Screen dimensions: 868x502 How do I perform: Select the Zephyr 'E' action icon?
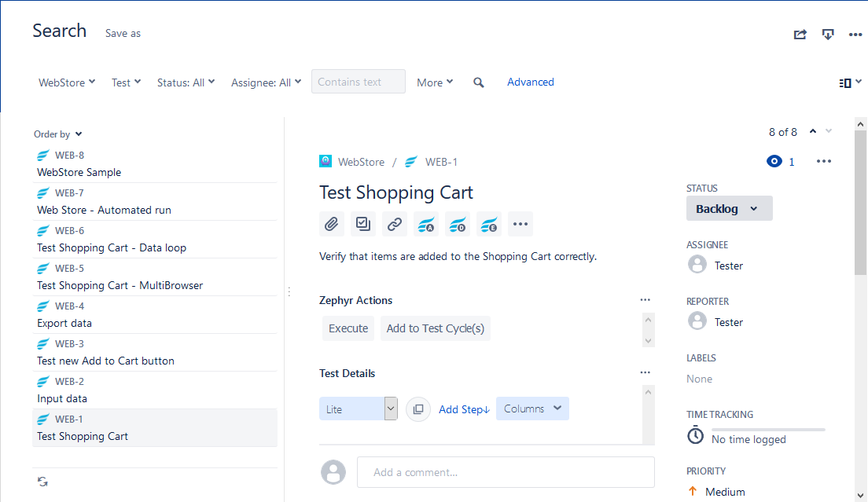pos(488,224)
